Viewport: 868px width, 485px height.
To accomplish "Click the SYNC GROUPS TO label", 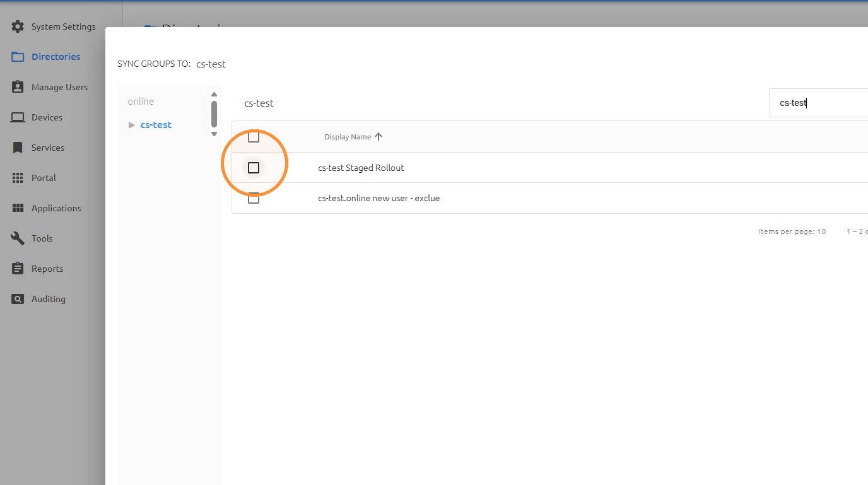I will point(154,64).
